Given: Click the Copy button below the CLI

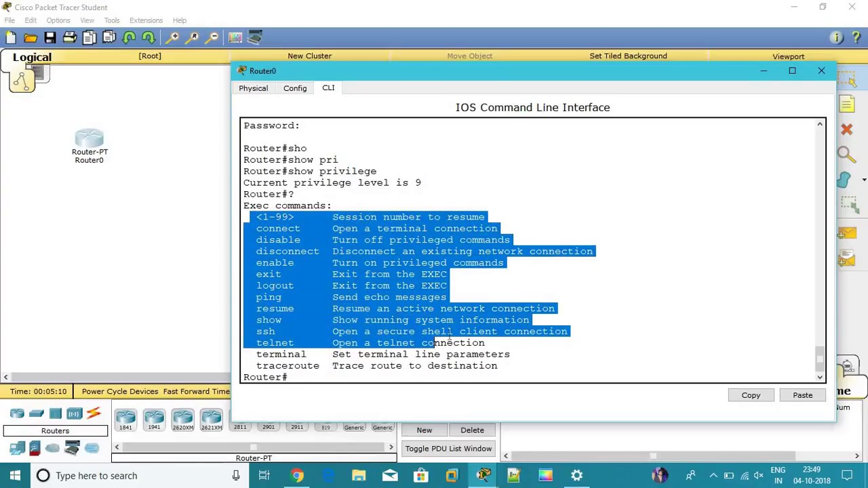Looking at the screenshot, I should tap(751, 395).
